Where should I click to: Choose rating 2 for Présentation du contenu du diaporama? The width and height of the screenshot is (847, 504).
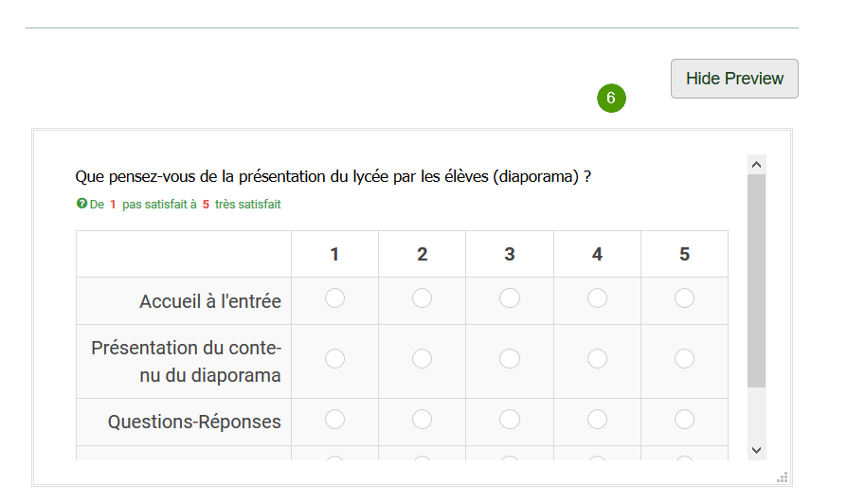(x=422, y=359)
